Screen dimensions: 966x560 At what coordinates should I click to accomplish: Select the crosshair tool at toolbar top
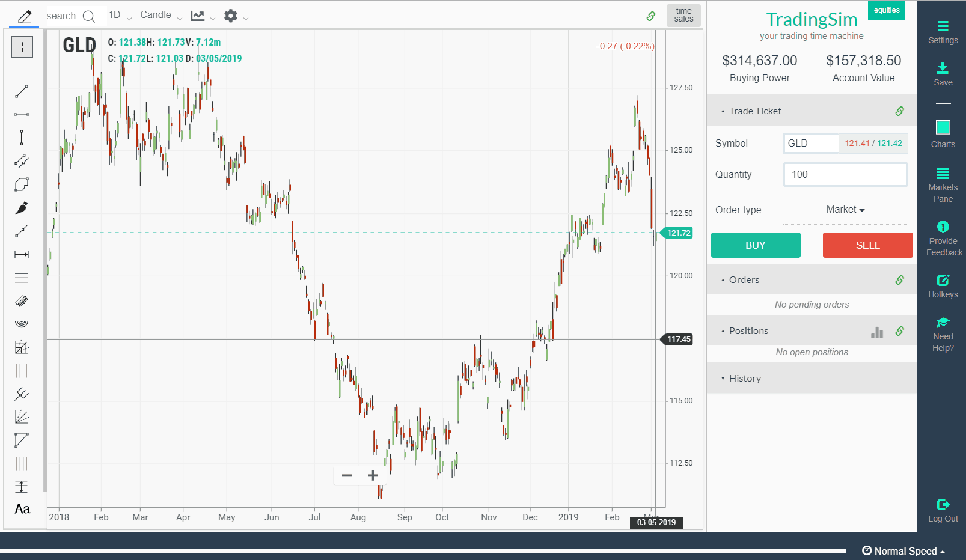22,46
